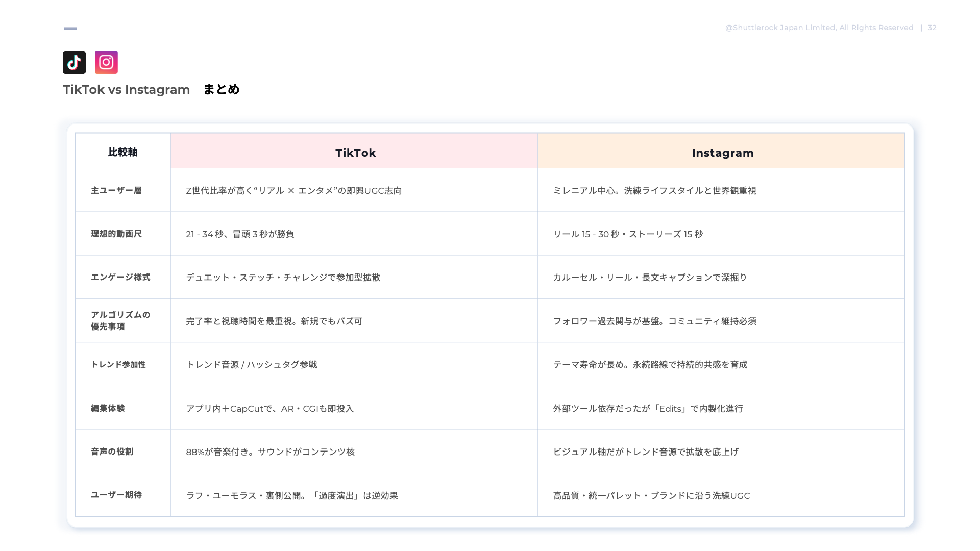Image resolution: width=980 pixels, height=551 pixels.
Task: Click the エンゲージ様式 row label
Action: (x=120, y=277)
